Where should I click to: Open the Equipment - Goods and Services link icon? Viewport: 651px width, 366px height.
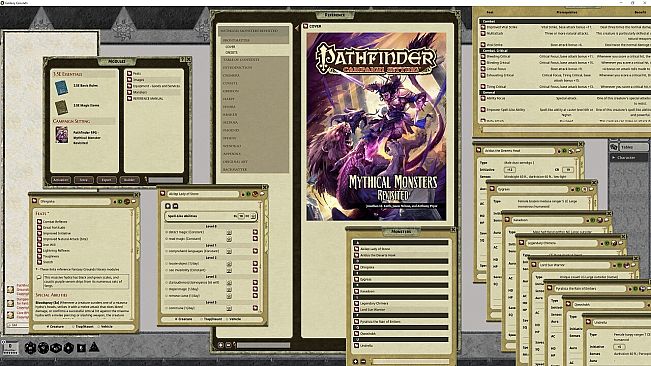tap(130, 86)
